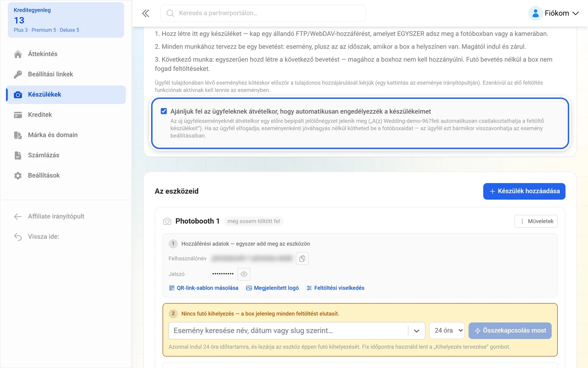
Task: Open Beállítások in the sidebar
Action: click(x=66, y=175)
